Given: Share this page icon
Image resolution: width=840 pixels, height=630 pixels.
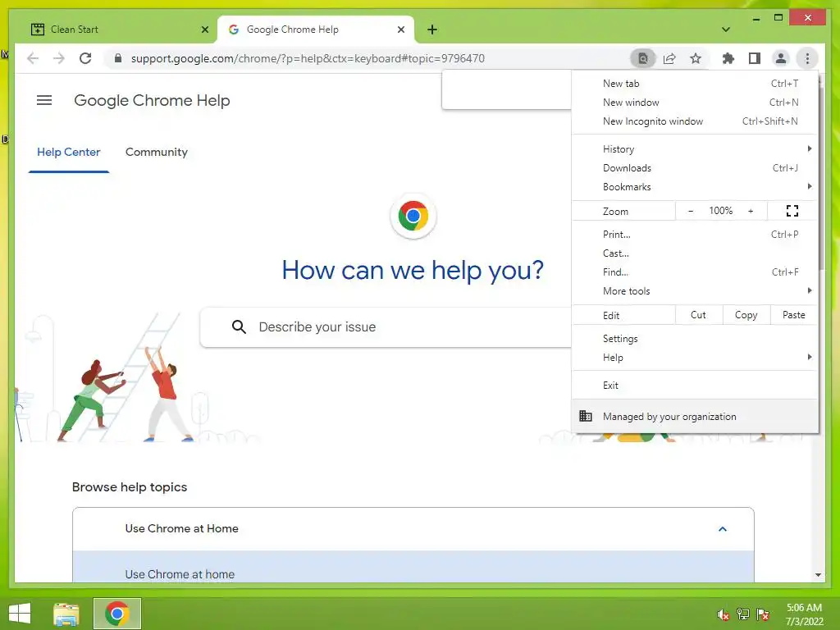Looking at the screenshot, I should click(669, 58).
